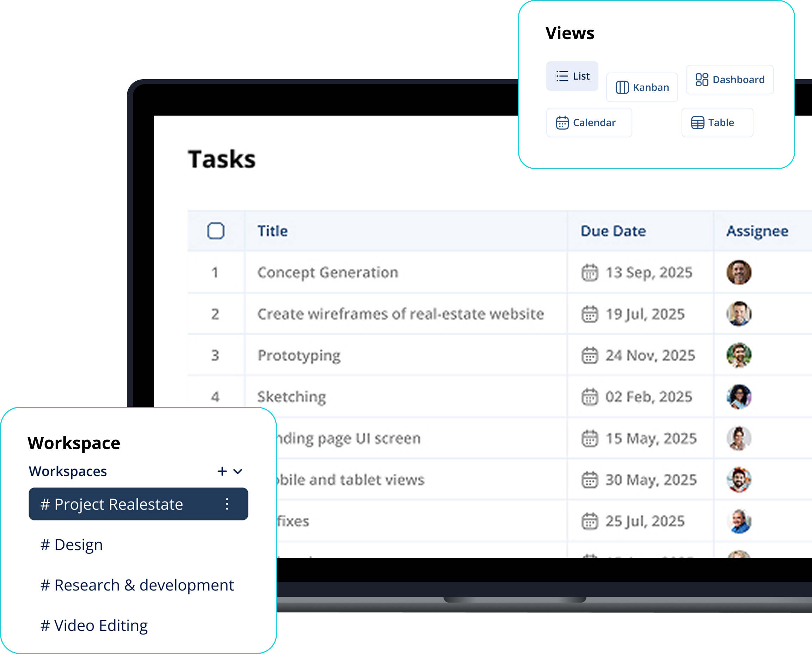Click the Kanban view board icon

pos(622,87)
